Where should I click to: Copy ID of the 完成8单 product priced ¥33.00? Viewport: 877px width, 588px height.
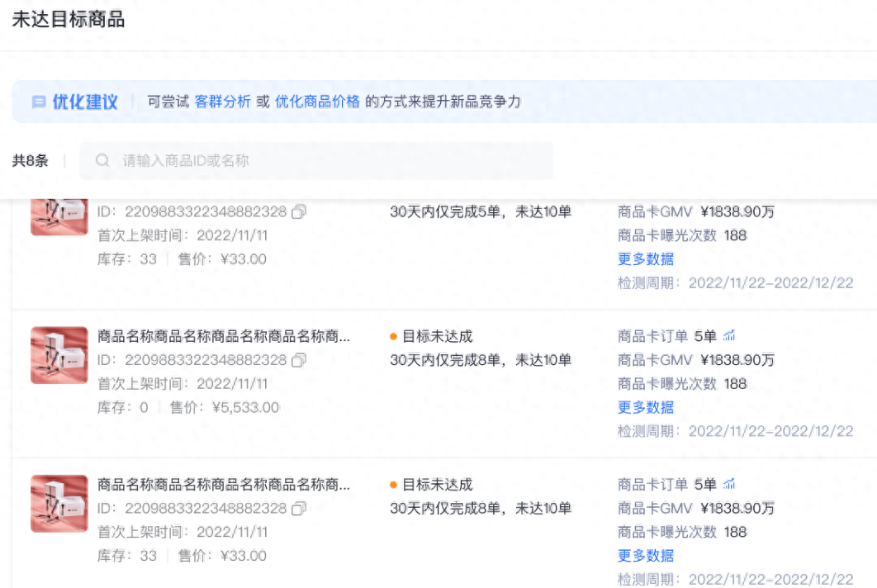click(299, 509)
